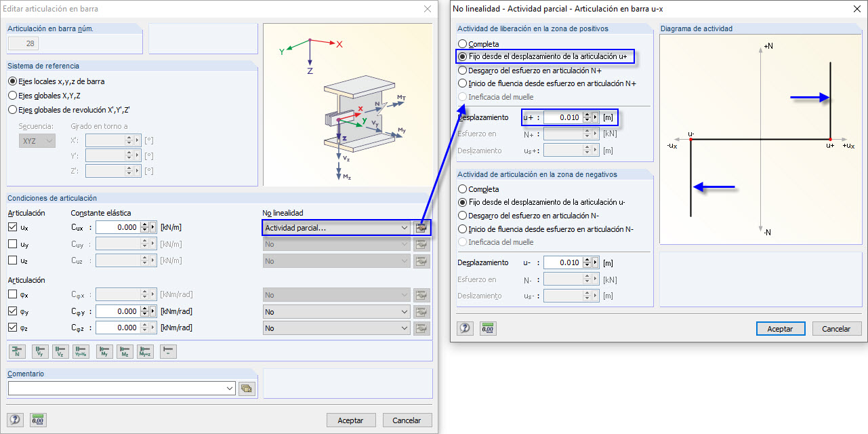Image resolution: width=868 pixels, height=434 pixels.
Task: Open help in No linealidad dialog
Action: click(466, 328)
